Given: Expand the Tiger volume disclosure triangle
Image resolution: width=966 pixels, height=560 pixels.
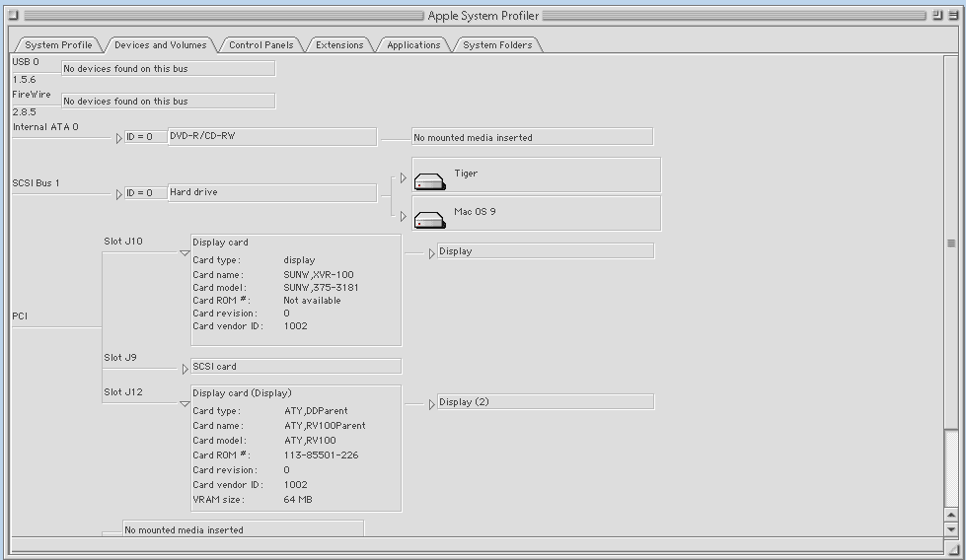Looking at the screenshot, I should click(x=403, y=177).
